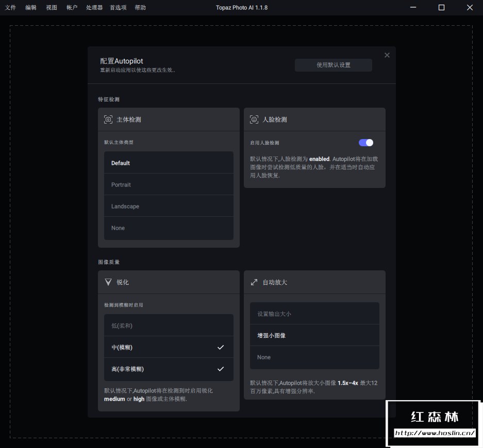Select Default subject type
Image resolution: width=483 pixels, height=448 pixels.
point(169,163)
